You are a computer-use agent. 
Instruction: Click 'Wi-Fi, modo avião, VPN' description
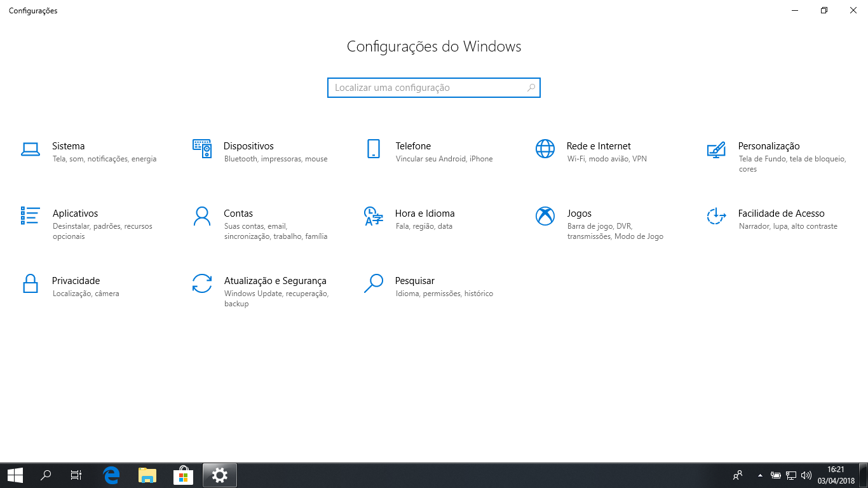[x=607, y=159]
